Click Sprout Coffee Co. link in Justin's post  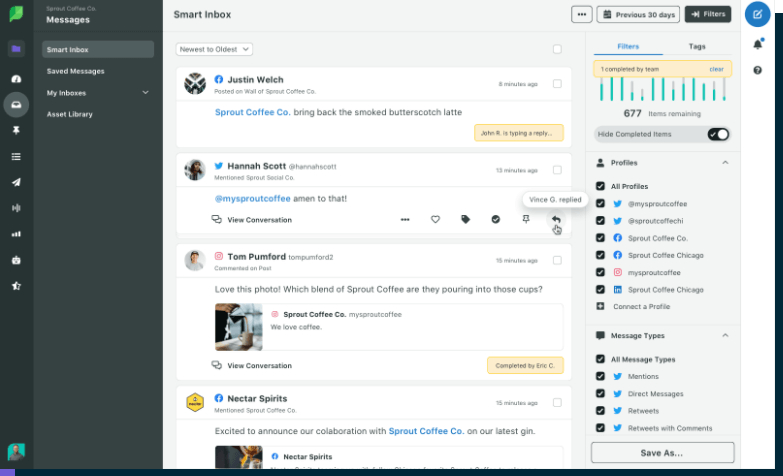coord(252,112)
